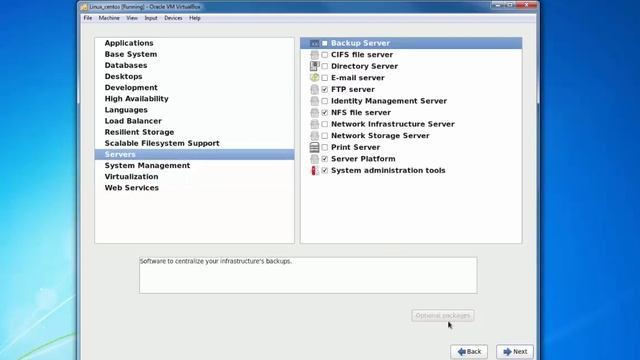Enable the Identity Management Server checkbox
The image size is (640, 360).
324,101
